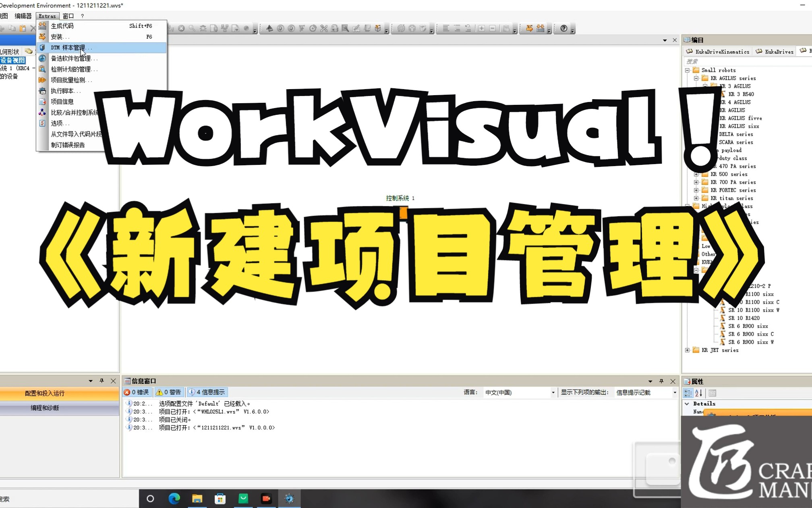This screenshot has height=508, width=812.
Task: Click the catalog 搜索 search field
Action: click(747, 61)
